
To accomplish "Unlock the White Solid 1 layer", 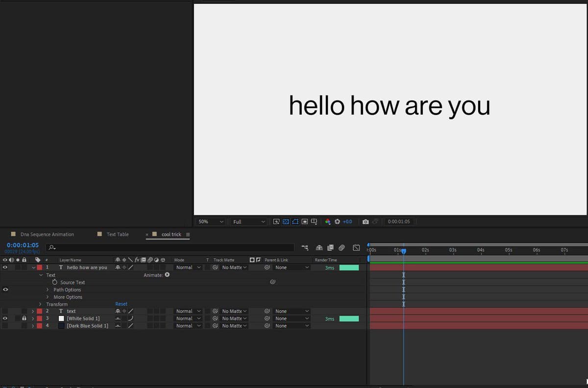I will 24,318.
